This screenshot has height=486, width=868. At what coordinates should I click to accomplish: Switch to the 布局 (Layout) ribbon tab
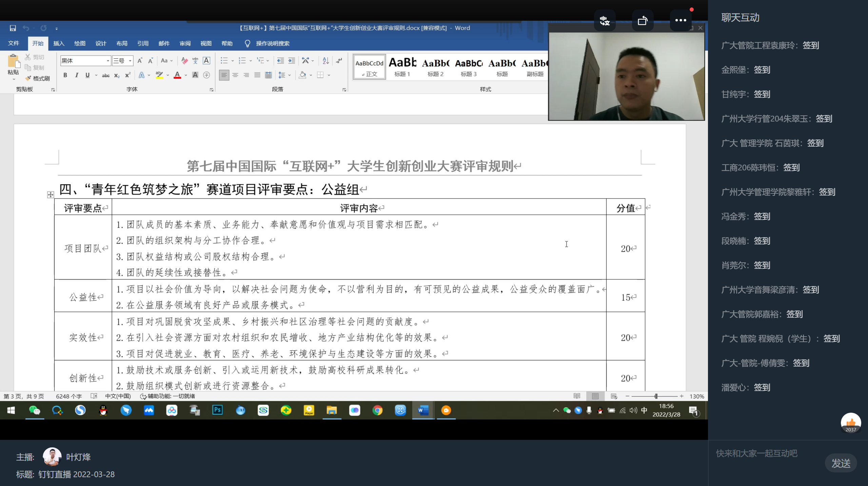pyautogui.click(x=122, y=43)
